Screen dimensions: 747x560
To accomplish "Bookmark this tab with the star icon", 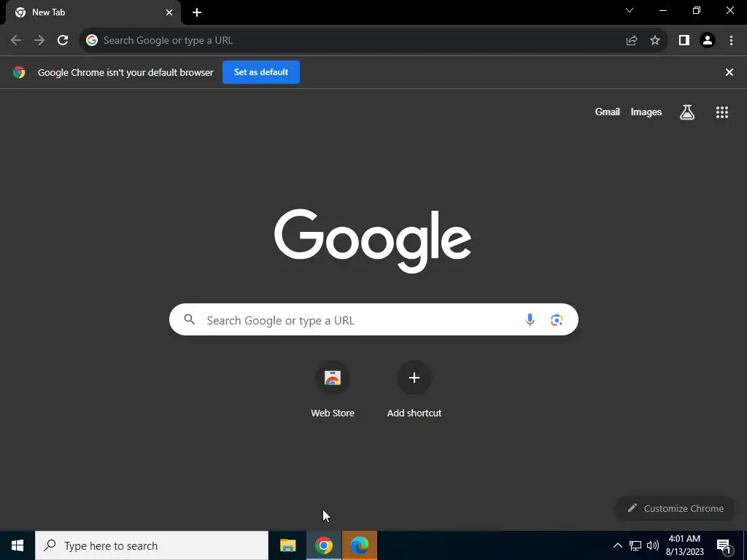I will pos(655,41).
